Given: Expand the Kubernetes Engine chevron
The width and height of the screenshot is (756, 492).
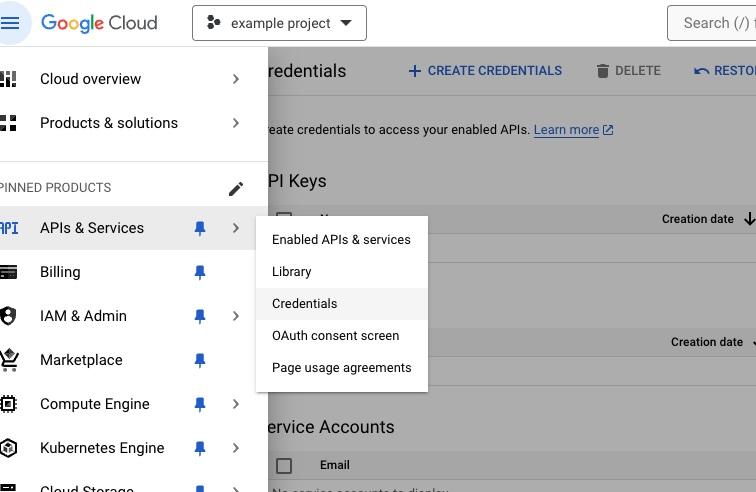Looking at the screenshot, I should click(x=236, y=448).
